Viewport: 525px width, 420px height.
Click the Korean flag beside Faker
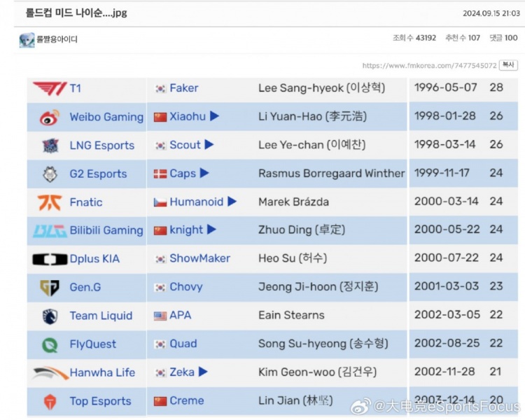[x=160, y=88]
